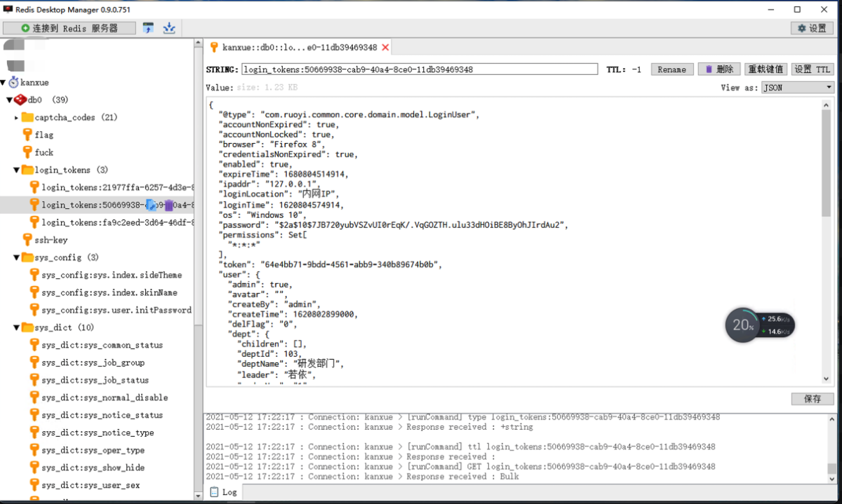Click the delete key button
Screen dimensions: 842x504
pos(719,69)
